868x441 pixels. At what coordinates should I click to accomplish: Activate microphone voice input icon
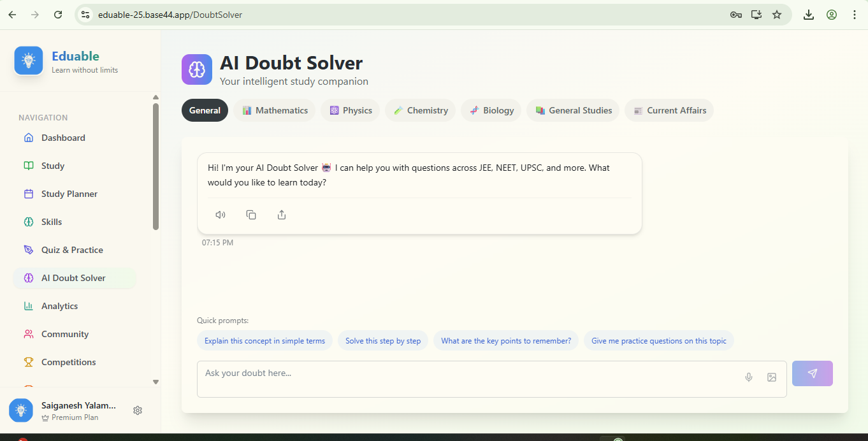pyautogui.click(x=749, y=377)
